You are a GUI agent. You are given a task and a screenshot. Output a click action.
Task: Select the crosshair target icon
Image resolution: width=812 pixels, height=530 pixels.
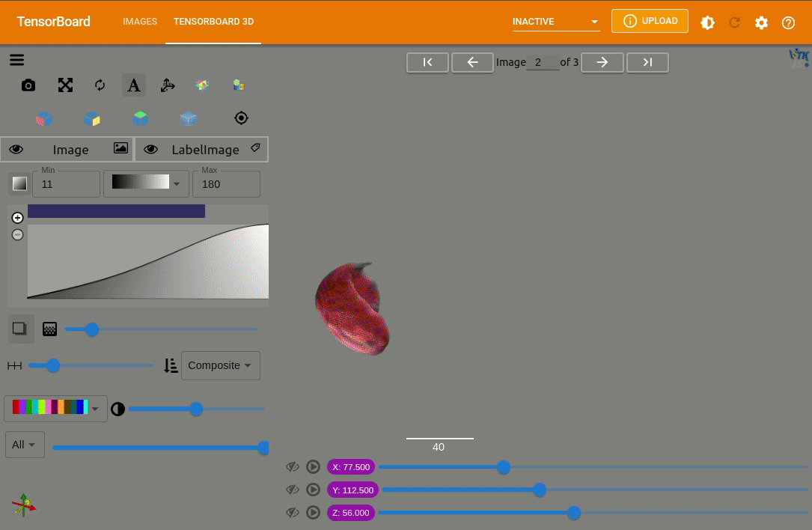(x=241, y=118)
